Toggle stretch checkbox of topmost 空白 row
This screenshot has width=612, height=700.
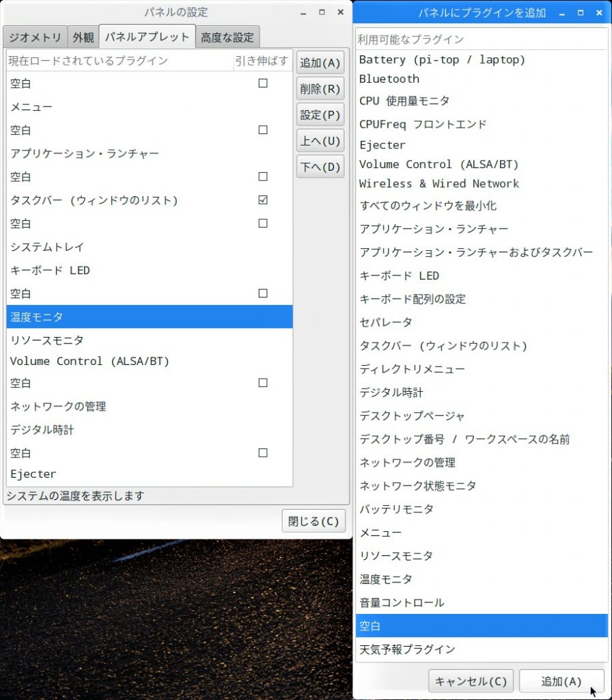pos(263,83)
